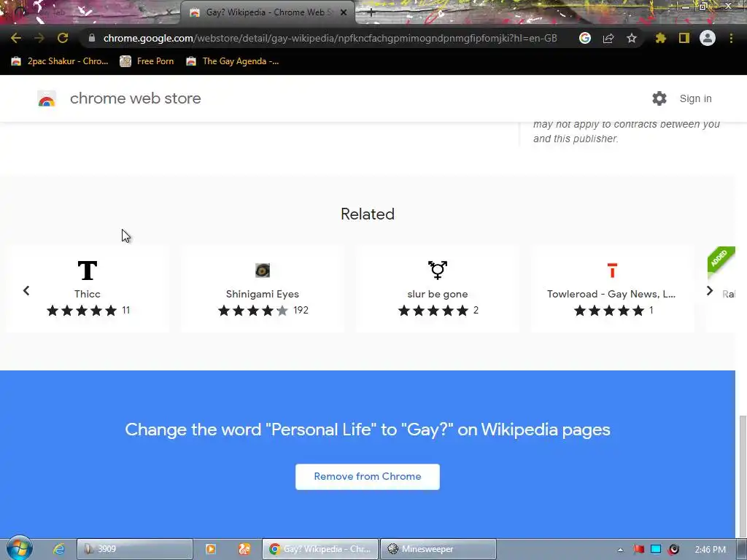Reload the current page
This screenshot has width=747, height=560.
tap(63, 38)
